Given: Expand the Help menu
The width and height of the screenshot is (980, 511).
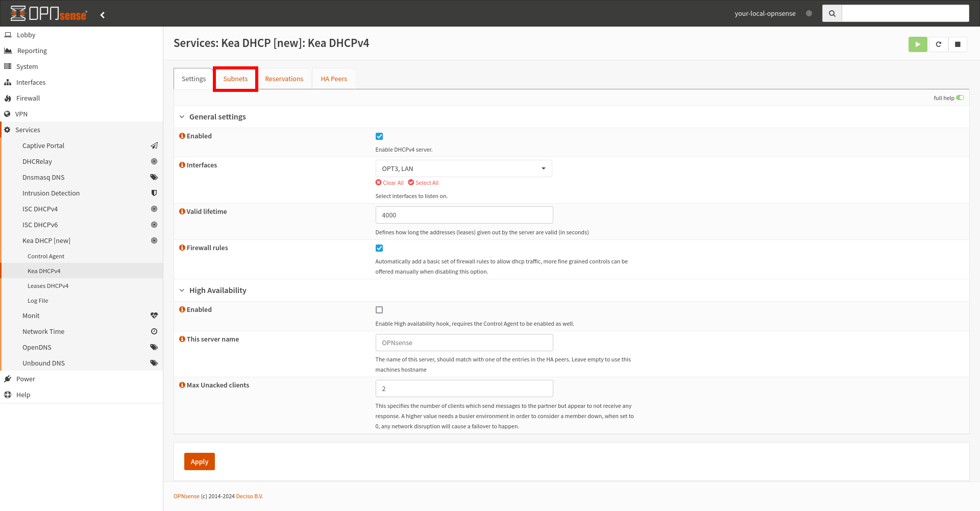Looking at the screenshot, I should 82,395.
